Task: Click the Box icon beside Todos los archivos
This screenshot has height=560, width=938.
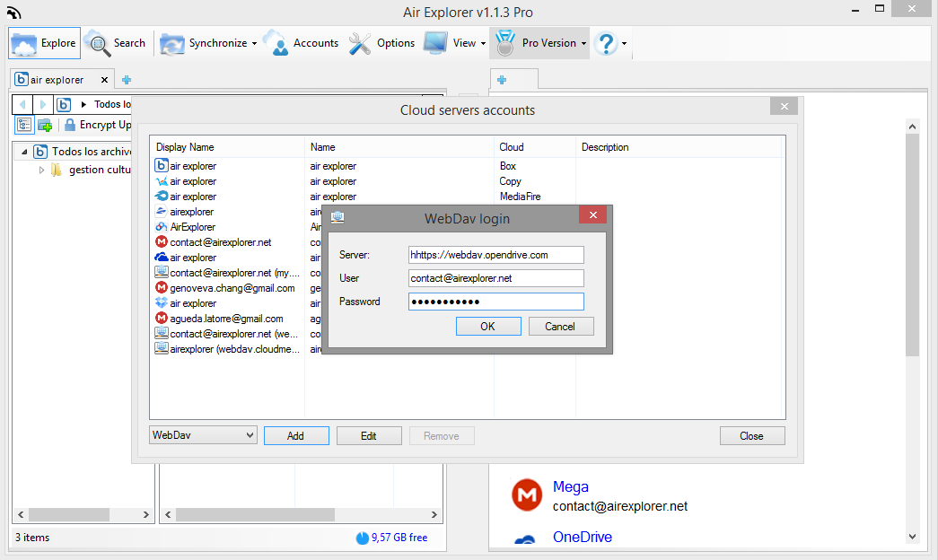Action: pos(40,152)
